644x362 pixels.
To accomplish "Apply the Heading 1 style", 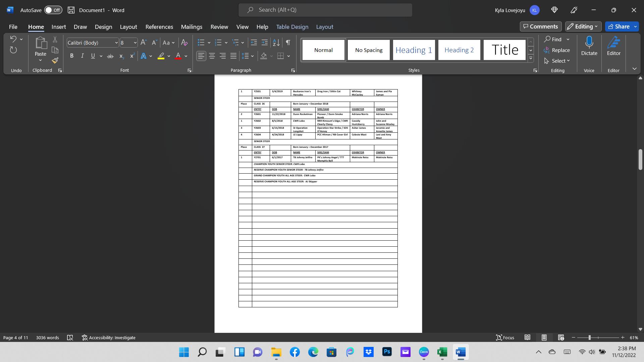I will (414, 50).
